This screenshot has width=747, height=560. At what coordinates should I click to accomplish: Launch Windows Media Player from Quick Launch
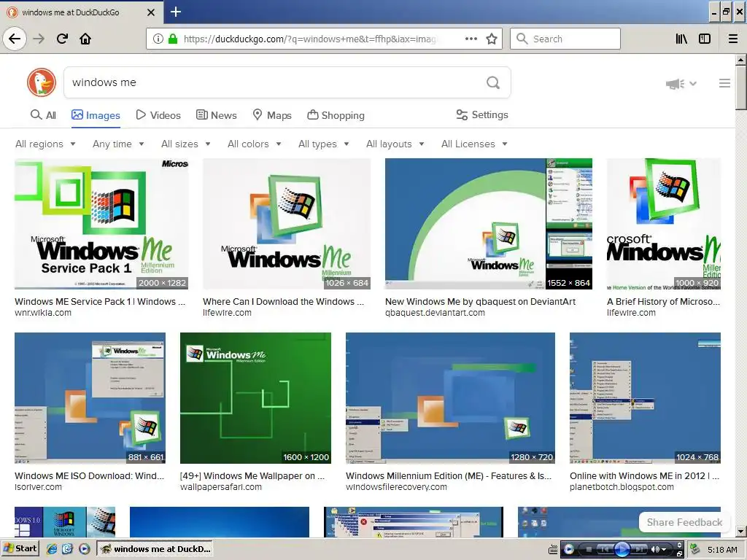(x=84, y=548)
